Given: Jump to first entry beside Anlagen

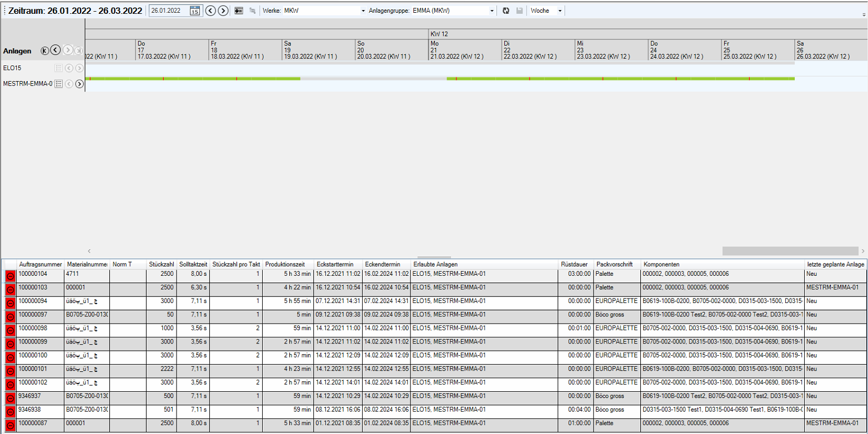Looking at the screenshot, I should tap(45, 51).
